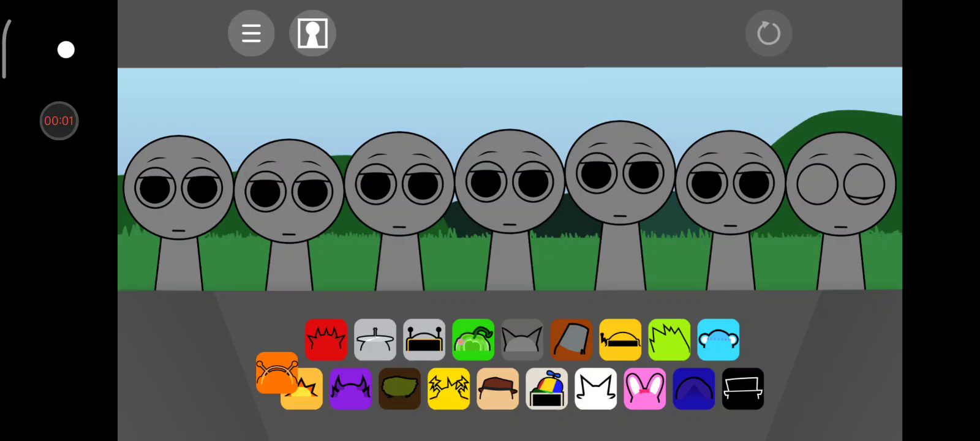The height and width of the screenshot is (441, 980).
Task: Select the brown bucket hat icon
Action: [571, 339]
